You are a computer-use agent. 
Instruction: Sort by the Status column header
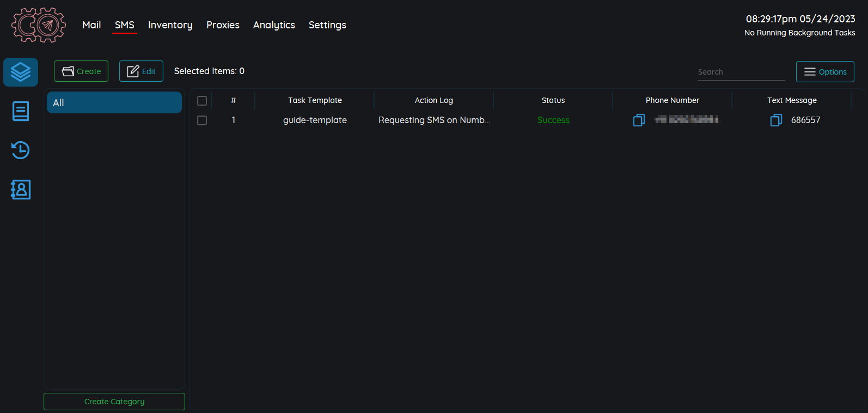click(x=553, y=100)
